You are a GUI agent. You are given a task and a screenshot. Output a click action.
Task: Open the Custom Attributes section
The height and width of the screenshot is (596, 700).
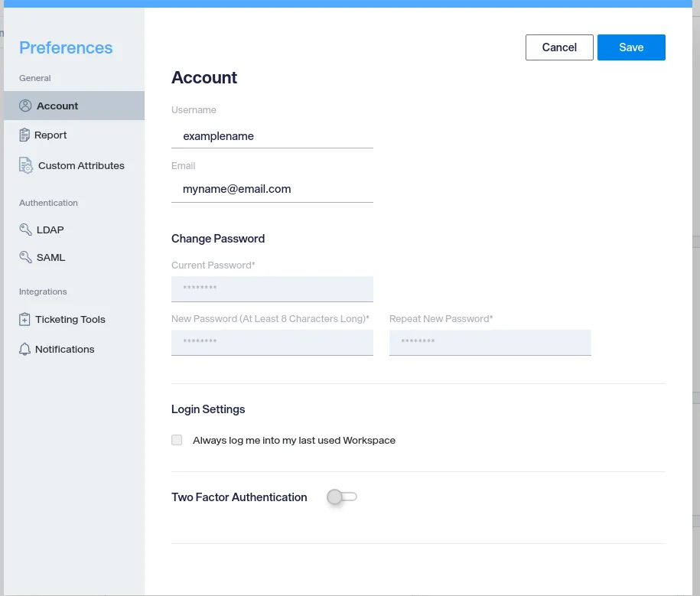(x=81, y=165)
